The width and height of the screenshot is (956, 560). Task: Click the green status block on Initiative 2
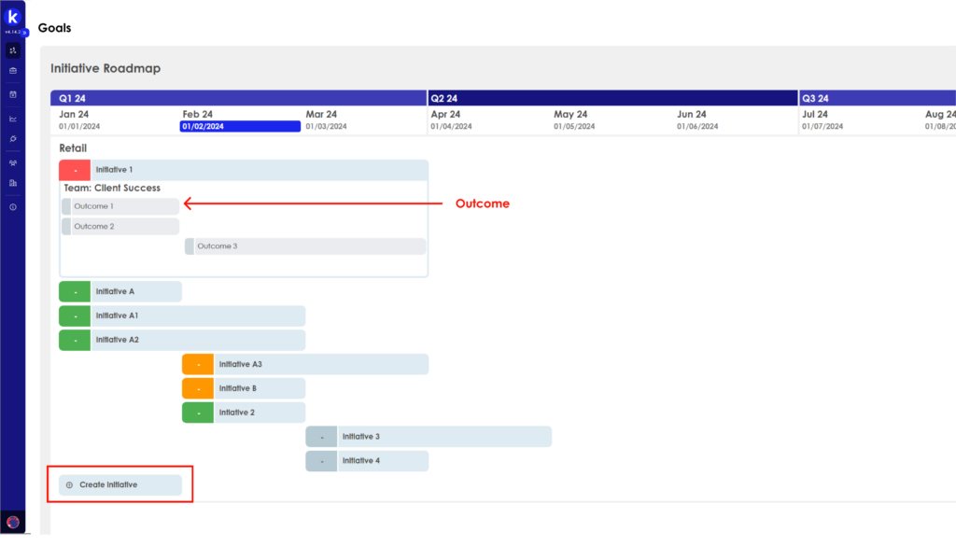pyautogui.click(x=198, y=413)
